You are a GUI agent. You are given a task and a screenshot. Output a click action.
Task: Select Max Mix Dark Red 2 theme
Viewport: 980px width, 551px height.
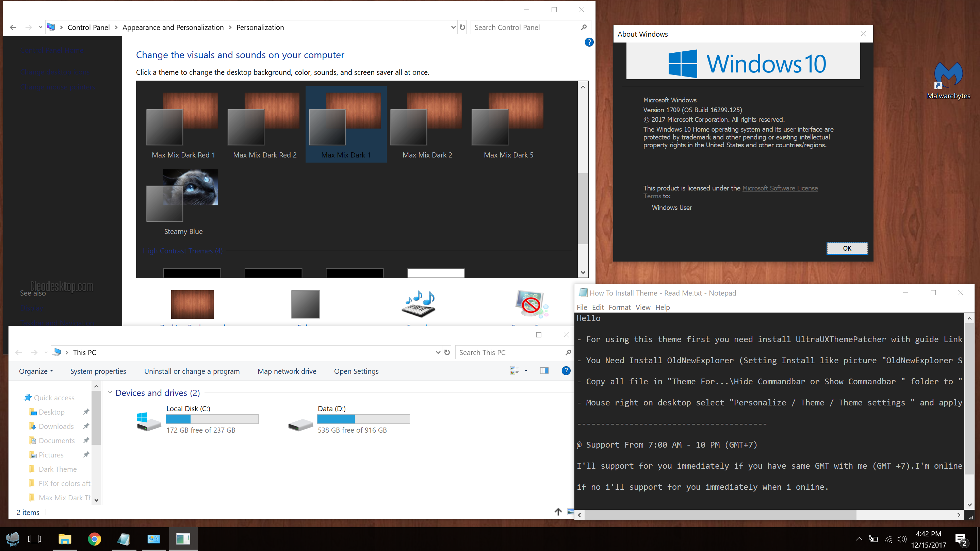(265, 124)
